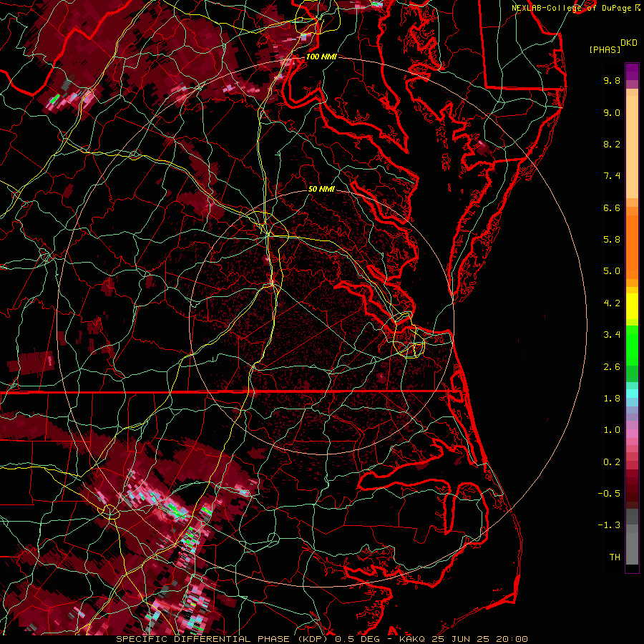
Task: Click the 7.4 legend value
Action: pyautogui.click(x=612, y=176)
